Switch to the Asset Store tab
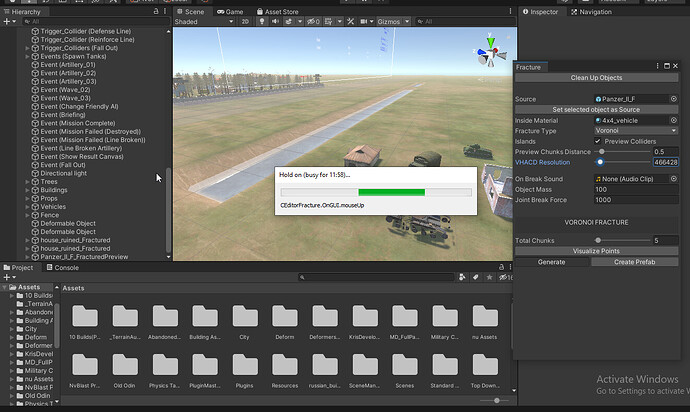The width and height of the screenshot is (690, 412). [278, 12]
